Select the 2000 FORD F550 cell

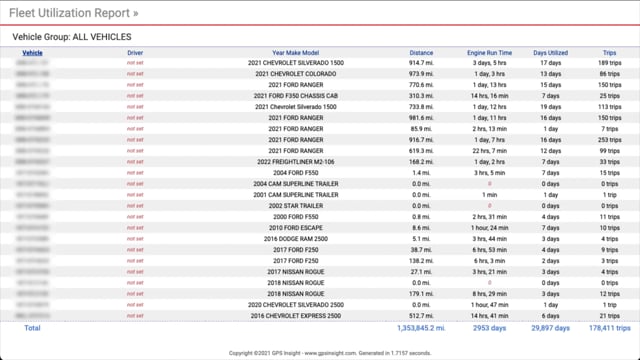pyautogui.click(x=296, y=217)
